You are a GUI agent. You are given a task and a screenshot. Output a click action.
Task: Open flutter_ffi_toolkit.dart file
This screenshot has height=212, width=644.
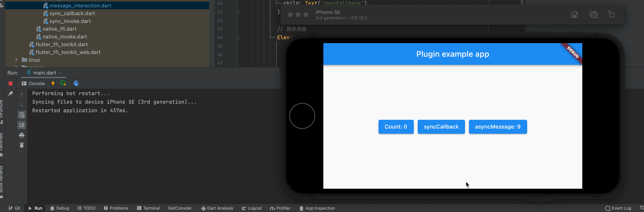tap(62, 44)
